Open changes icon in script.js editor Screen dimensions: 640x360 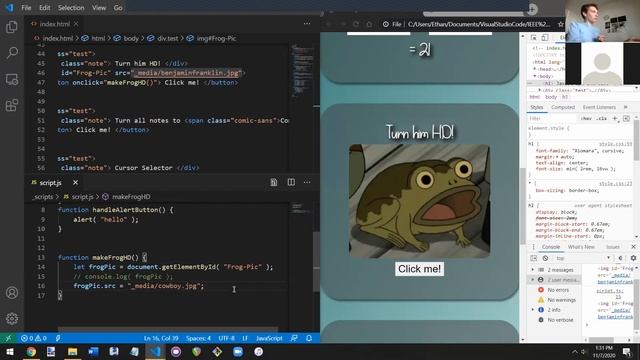point(274,182)
